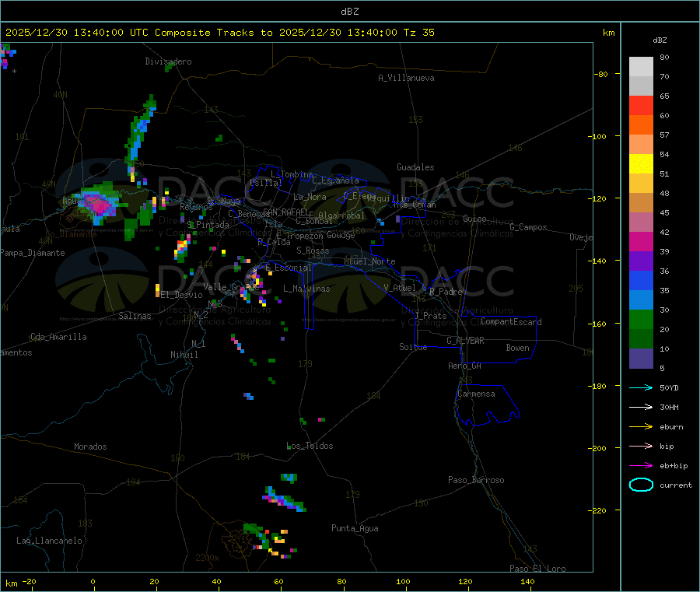Click the C_Española map label
Viewport: 700px width, 592px height.
coord(335,180)
